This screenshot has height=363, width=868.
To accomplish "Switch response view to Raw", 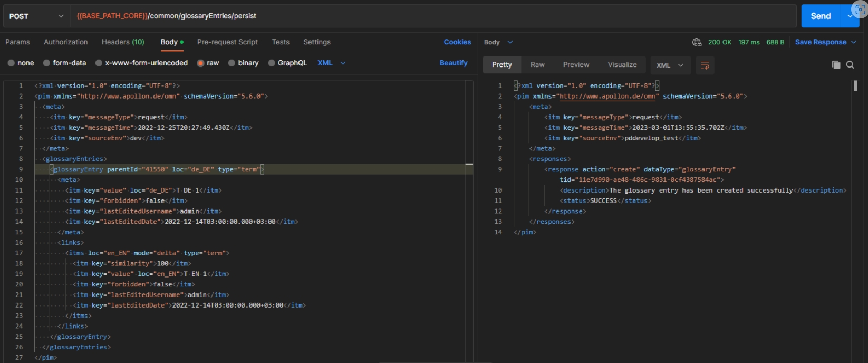I will click(537, 65).
